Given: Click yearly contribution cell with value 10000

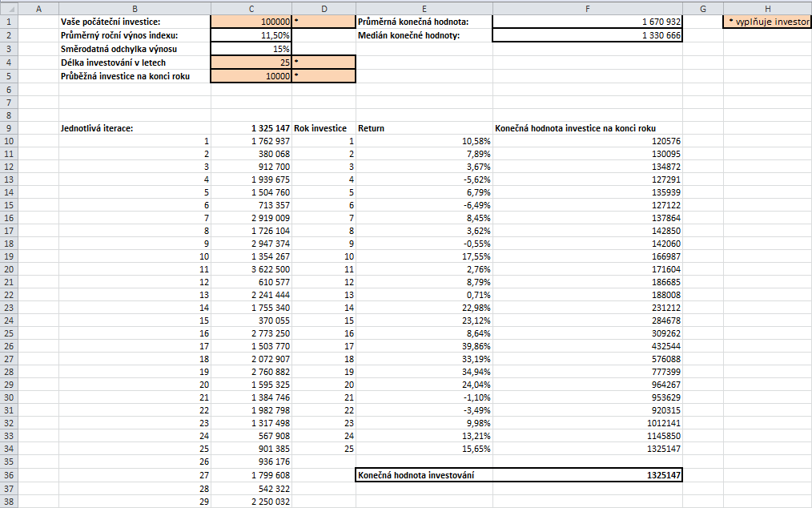Looking at the screenshot, I should point(251,76).
